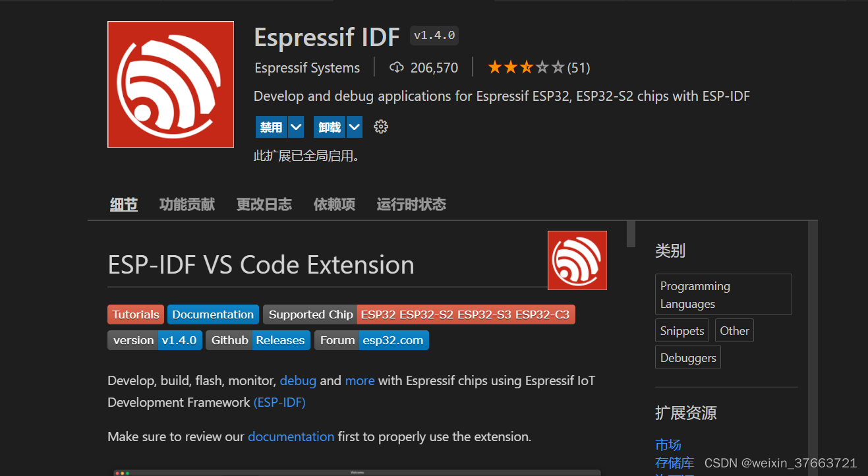The image size is (868, 476).
Task: Open the 存储库 resource link
Action: (x=675, y=463)
